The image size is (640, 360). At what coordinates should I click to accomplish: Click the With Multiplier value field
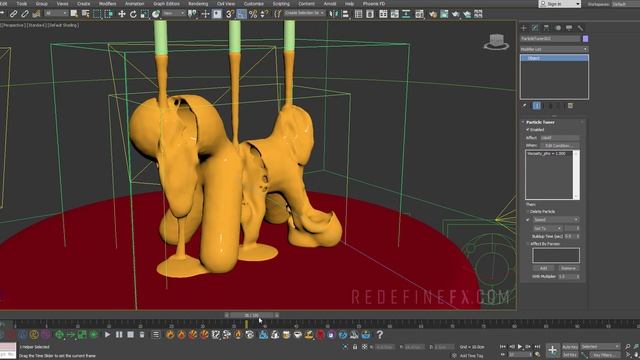[x=568, y=276]
